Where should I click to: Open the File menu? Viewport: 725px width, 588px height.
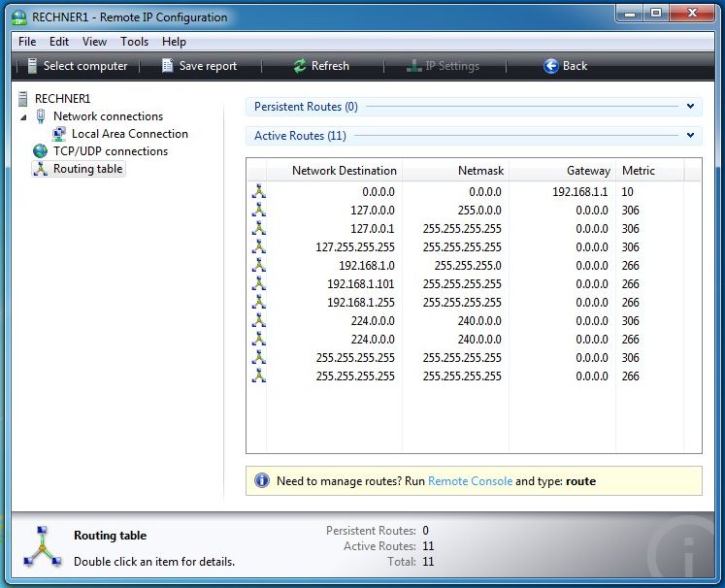(x=27, y=42)
